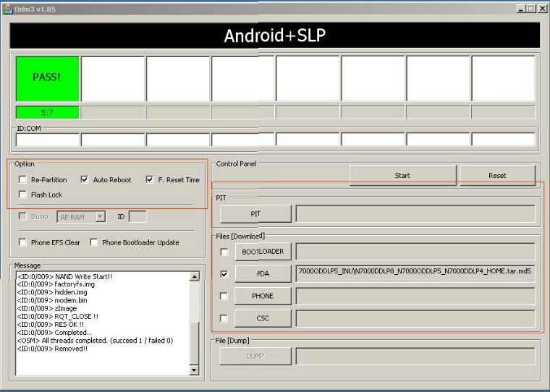This screenshot has height=392, width=550.
Task: Click the 'Removed!!' log line
Action: [x=52, y=349]
